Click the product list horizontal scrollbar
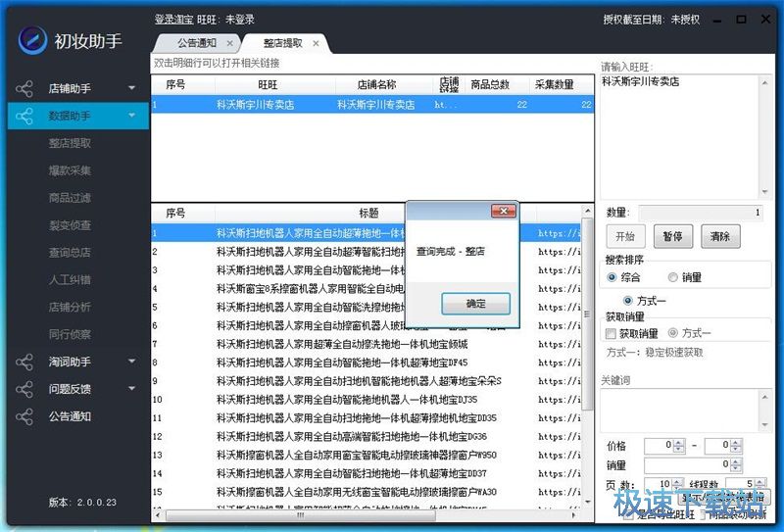Viewport: 784px width, 532px height. [300, 515]
